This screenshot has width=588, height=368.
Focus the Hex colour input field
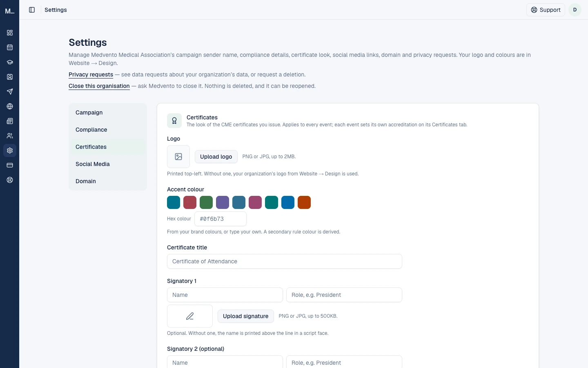220,219
